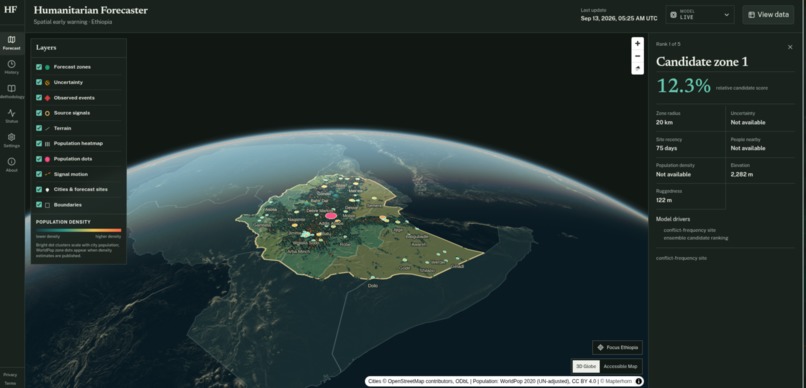Toggle the Uncertainty layer checkbox
The height and width of the screenshot is (388, 806).
tap(39, 82)
